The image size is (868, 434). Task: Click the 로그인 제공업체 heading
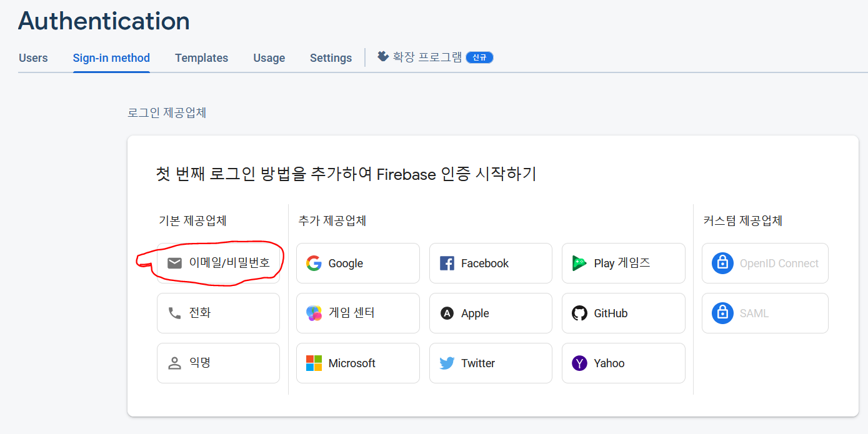pyautogui.click(x=167, y=113)
